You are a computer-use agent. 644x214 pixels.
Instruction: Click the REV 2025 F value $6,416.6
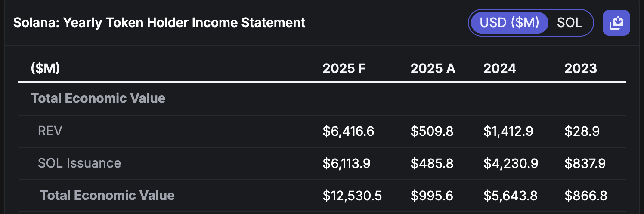[348, 131]
